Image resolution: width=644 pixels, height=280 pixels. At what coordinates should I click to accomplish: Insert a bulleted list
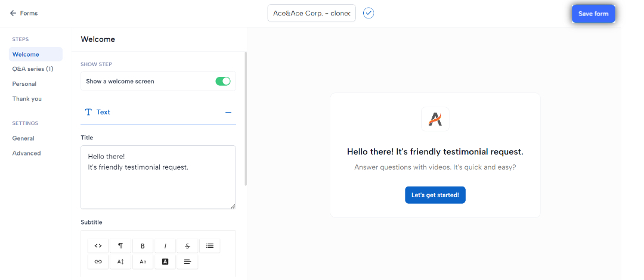pos(210,246)
